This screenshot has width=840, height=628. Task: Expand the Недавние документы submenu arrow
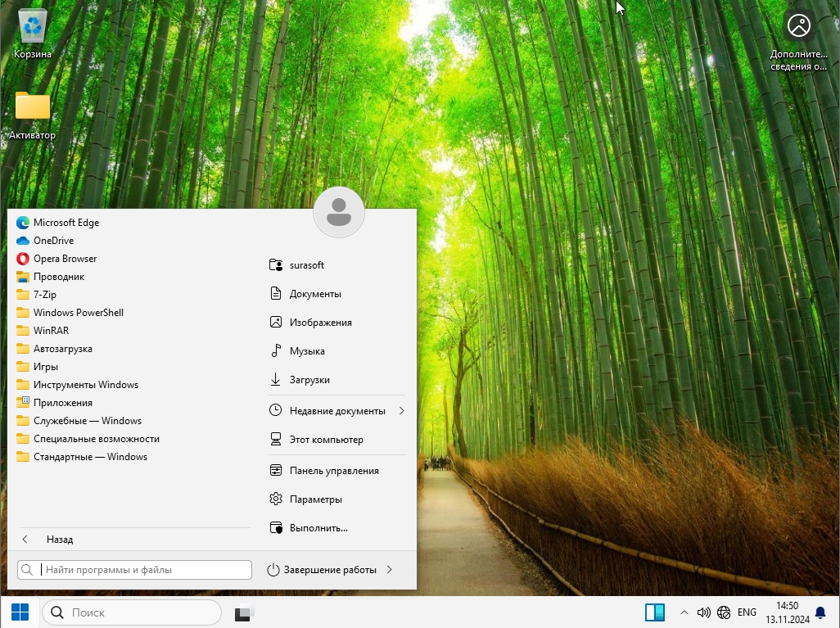[402, 411]
